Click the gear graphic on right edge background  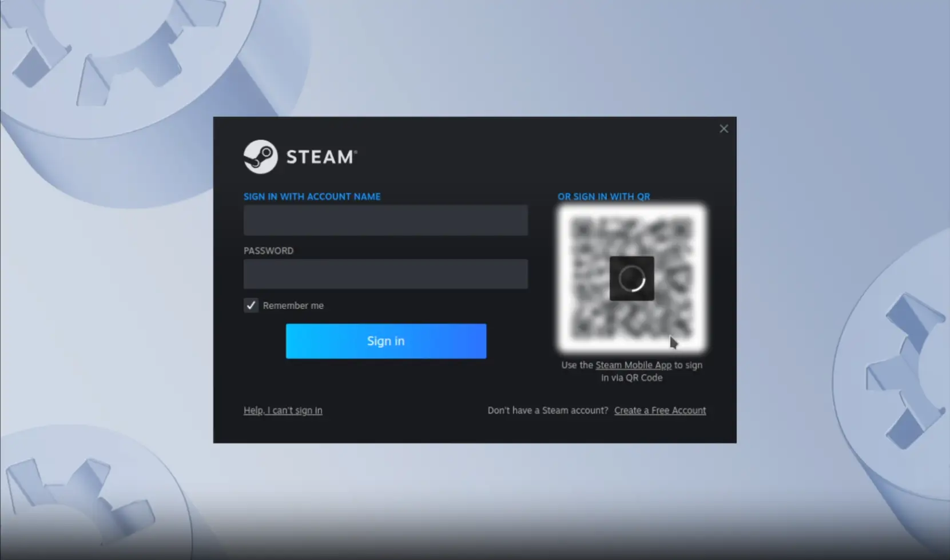tap(904, 372)
